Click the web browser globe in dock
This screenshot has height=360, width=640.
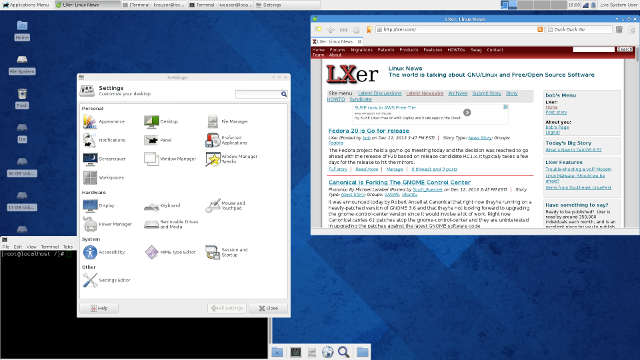328,352
